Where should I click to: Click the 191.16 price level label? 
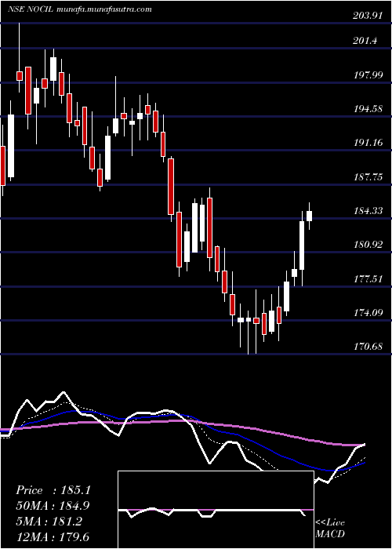pyautogui.click(x=367, y=143)
